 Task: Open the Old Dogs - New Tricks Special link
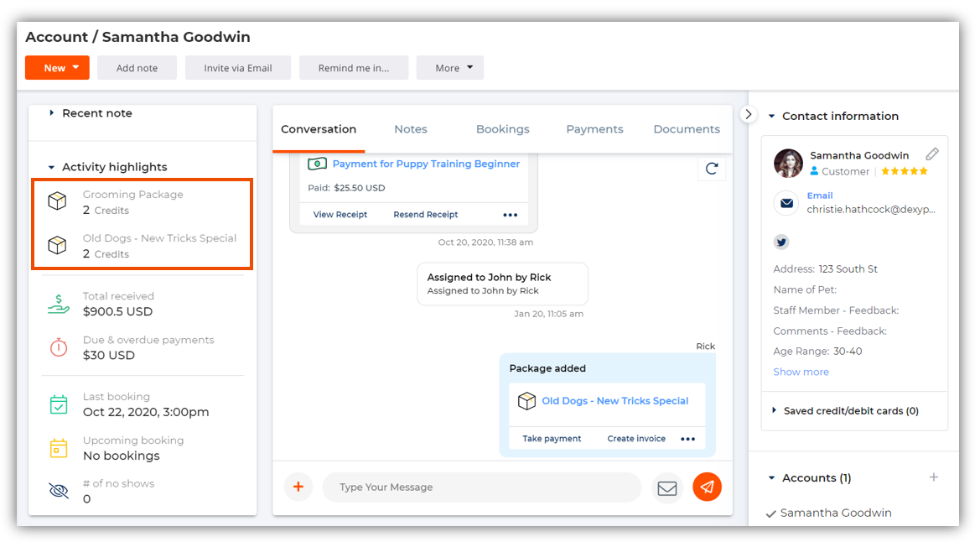pyautogui.click(x=615, y=400)
